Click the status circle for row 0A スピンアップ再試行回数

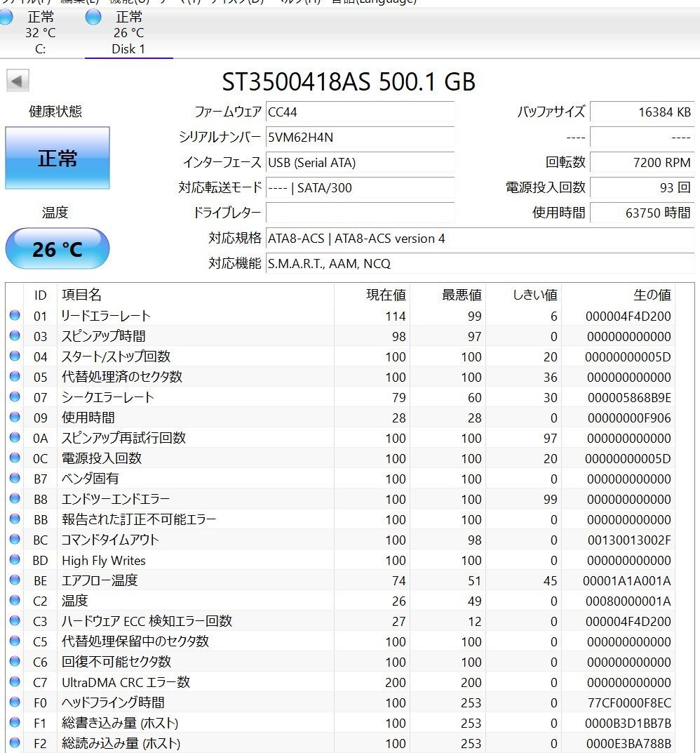[x=15, y=437]
